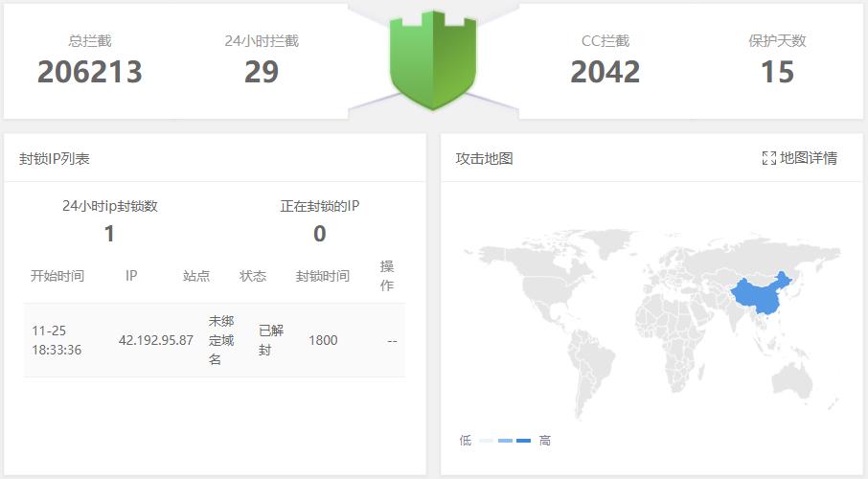Click the 开始时间 column header
The width and height of the screenshot is (868, 479).
pos(57,276)
